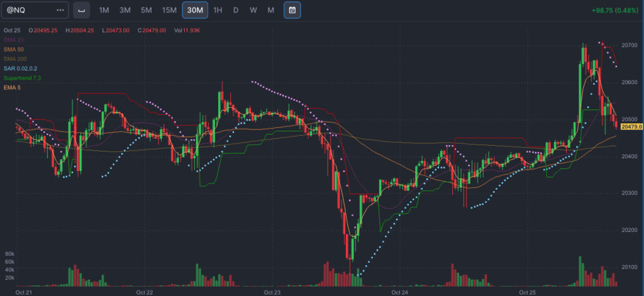The width and height of the screenshot is (644, 296).
Task: Select the weekly W interval
Action: point(253,10)
